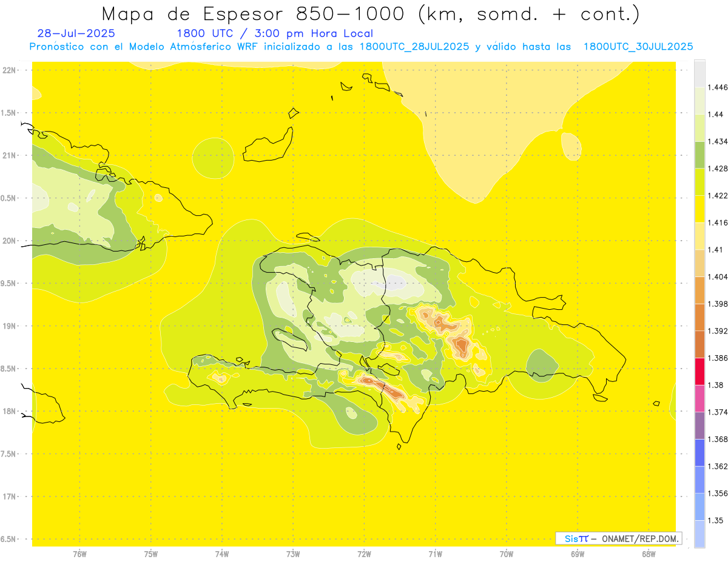
Task: Click the "ONAMET/REP.DOM." credit label
Action: click(641, 538)
